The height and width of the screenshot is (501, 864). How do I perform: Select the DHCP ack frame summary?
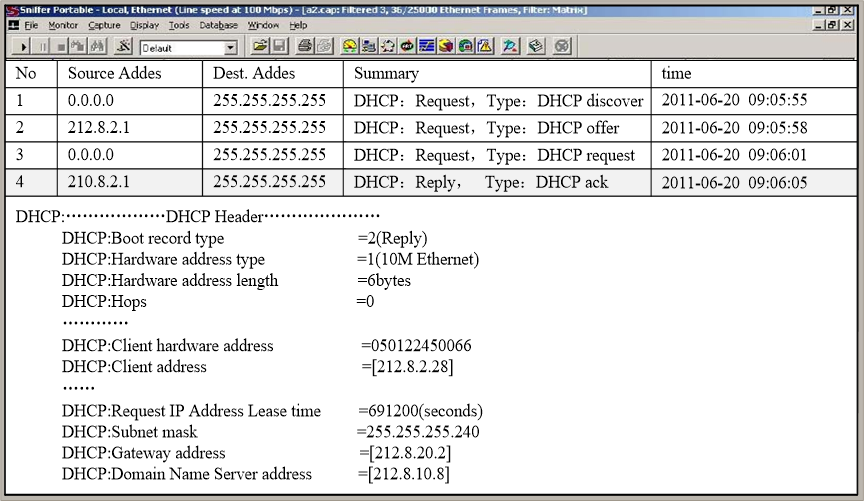click(480, 182)
